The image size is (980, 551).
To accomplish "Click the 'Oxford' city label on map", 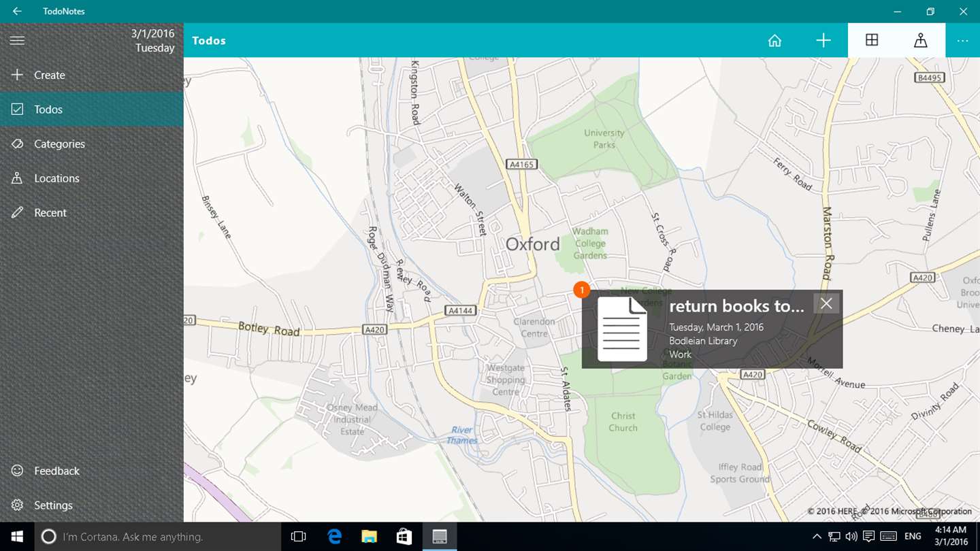I will [533, 244].
